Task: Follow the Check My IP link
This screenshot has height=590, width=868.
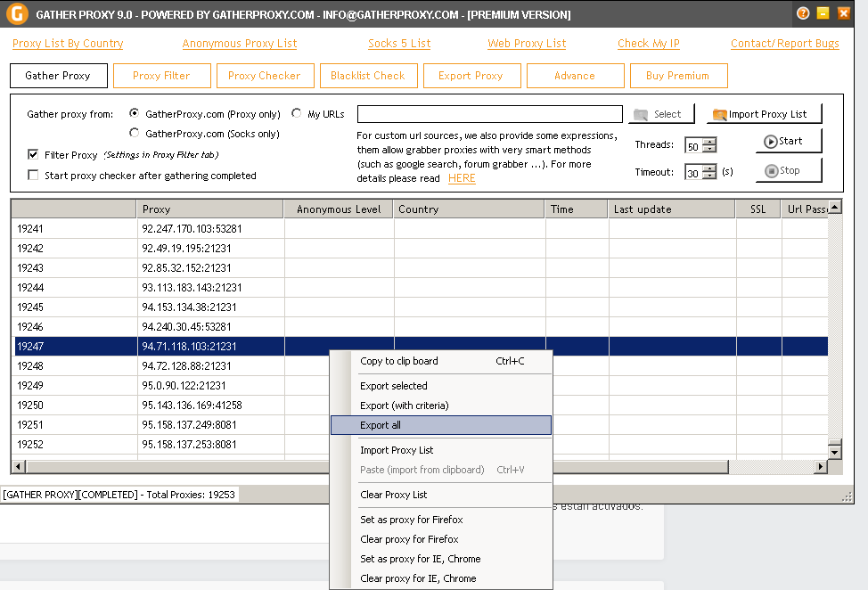Action: tap(649, 43)
